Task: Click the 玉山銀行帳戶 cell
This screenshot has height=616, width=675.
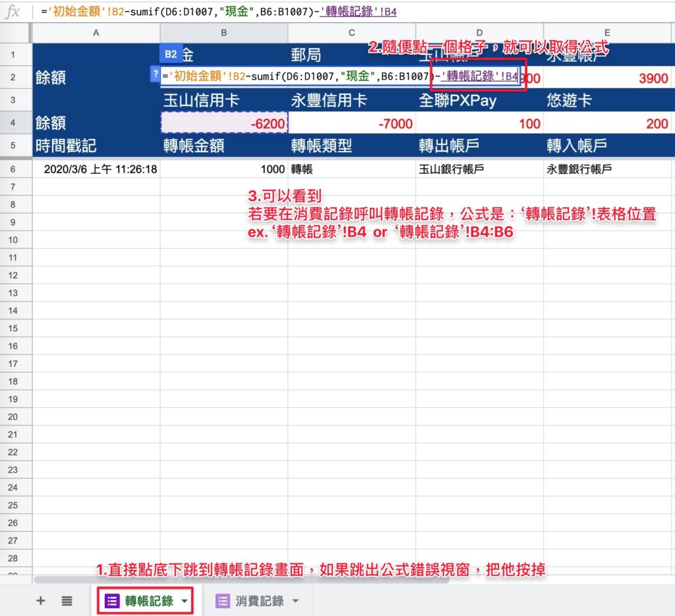Action: (480, 169)
